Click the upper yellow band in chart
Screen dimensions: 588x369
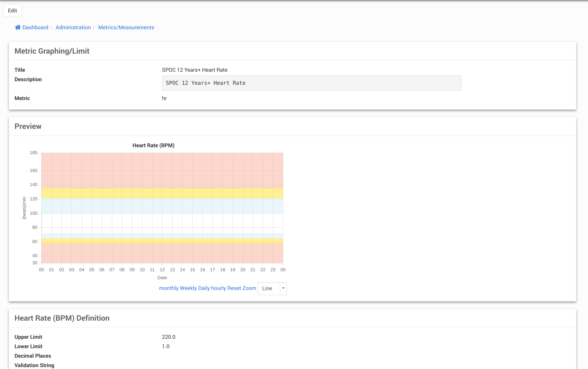pyautogui.click(x=162, y=193)
